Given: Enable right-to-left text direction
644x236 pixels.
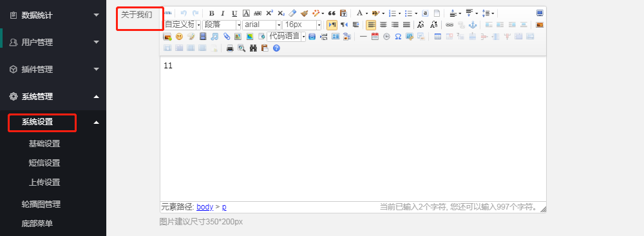Looking at the screenshot, I should pos(344,25).
